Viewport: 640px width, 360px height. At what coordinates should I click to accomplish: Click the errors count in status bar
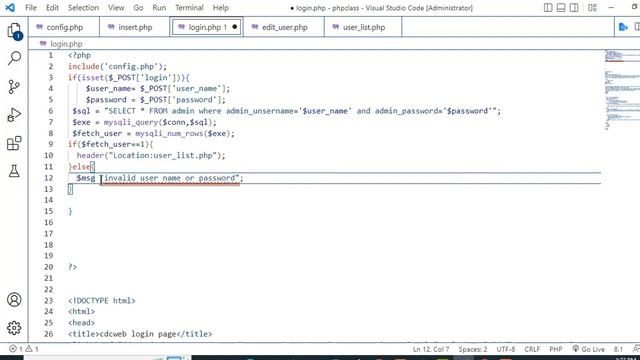coord(16,349)
